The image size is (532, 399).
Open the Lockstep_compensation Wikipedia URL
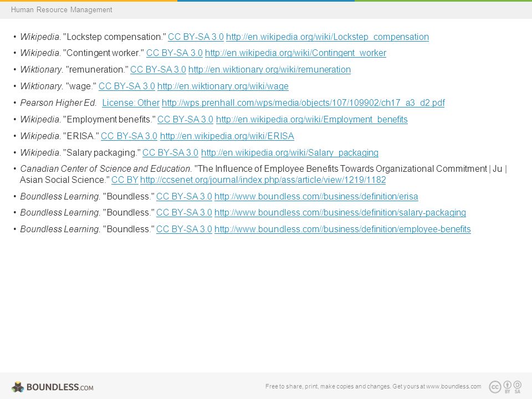[x=328, y=37]
